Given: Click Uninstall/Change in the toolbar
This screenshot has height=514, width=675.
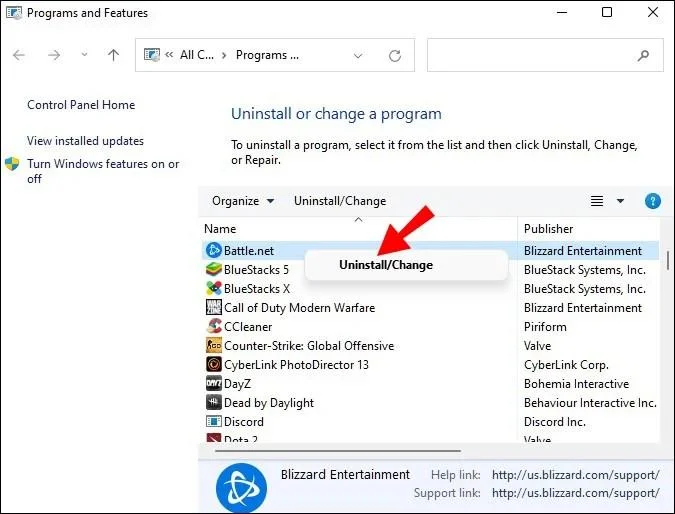Looking at the screenshot, I should (x=340, y=201).
